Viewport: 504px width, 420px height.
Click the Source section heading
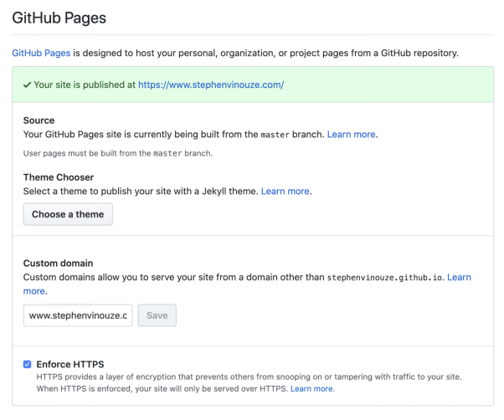(39, 120)
